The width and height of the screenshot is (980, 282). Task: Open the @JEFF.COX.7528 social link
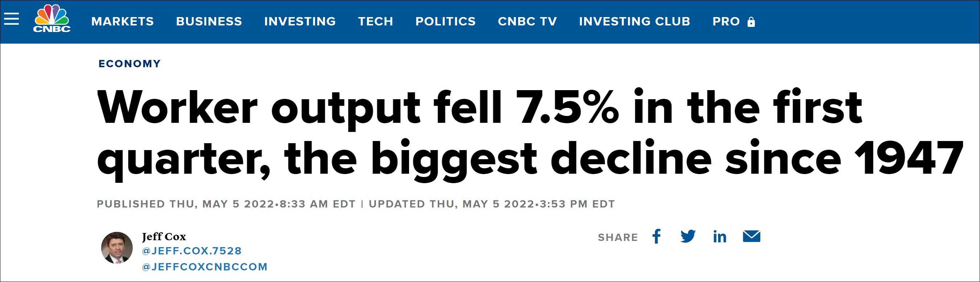click(192, 251)
